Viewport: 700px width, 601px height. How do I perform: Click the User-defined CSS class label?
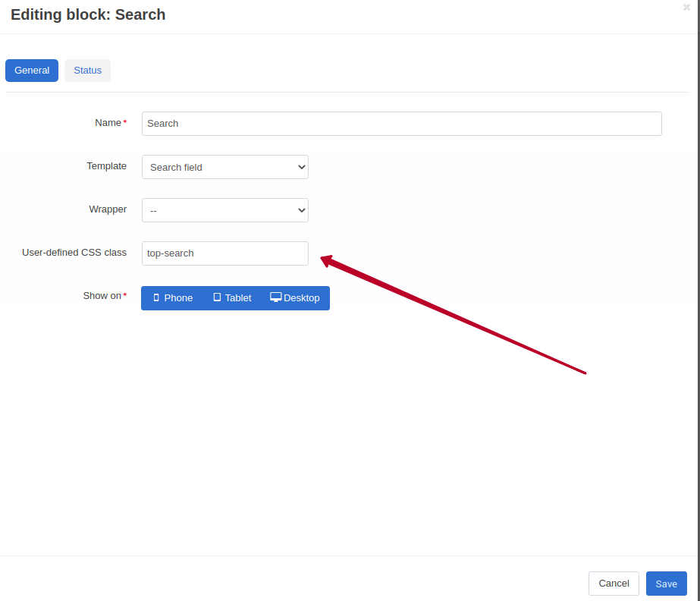(x=74, y=253)
